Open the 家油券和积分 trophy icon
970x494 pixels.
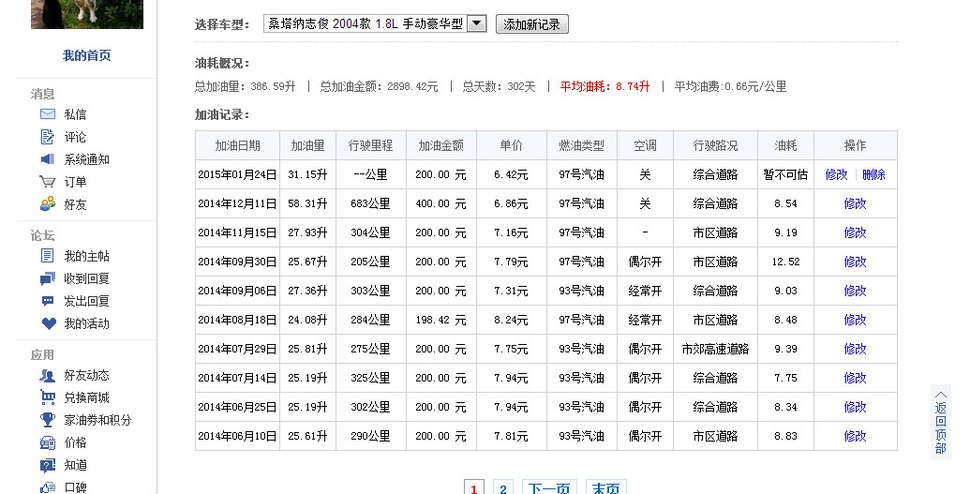pyautogui.click(x=47, y=420)
